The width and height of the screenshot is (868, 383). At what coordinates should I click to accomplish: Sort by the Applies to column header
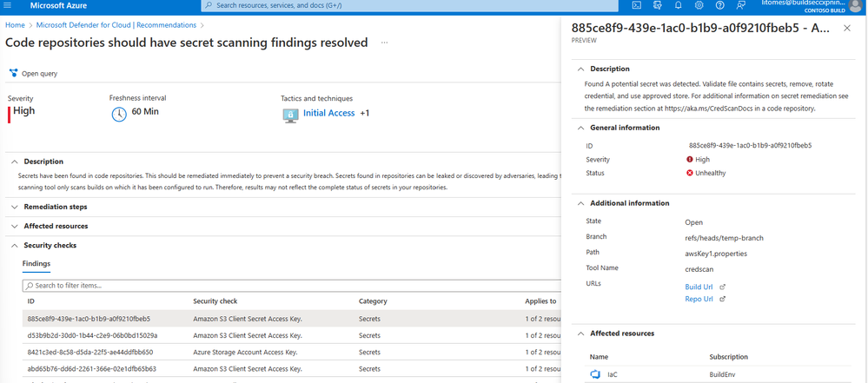540,301
